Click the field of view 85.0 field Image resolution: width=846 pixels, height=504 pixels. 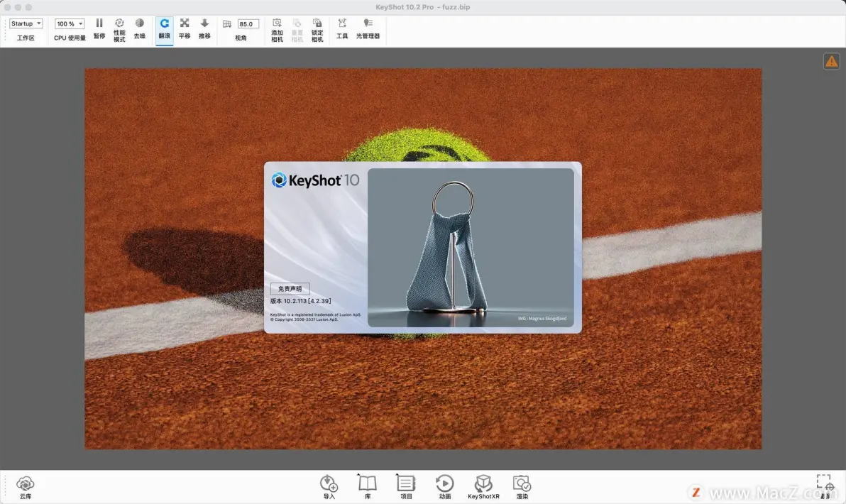pyautogui.click(x=248, y=23)
